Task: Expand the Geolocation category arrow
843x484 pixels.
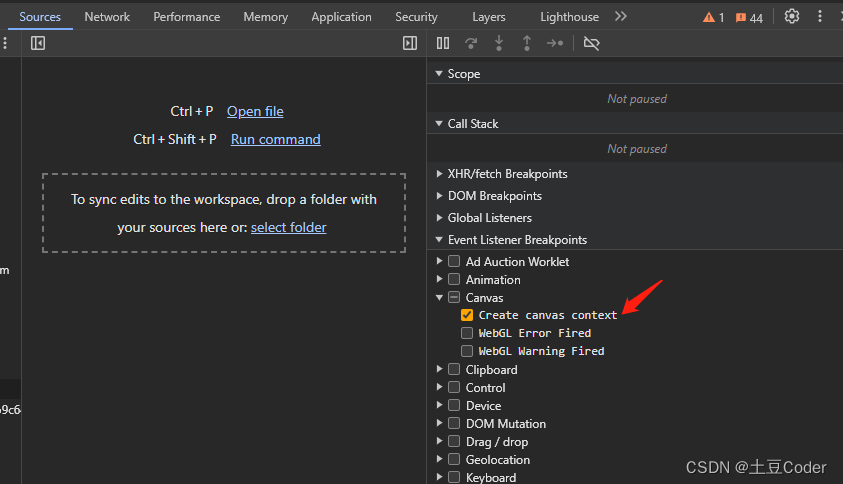Action: pyautogui.click(x=439, y=459)
